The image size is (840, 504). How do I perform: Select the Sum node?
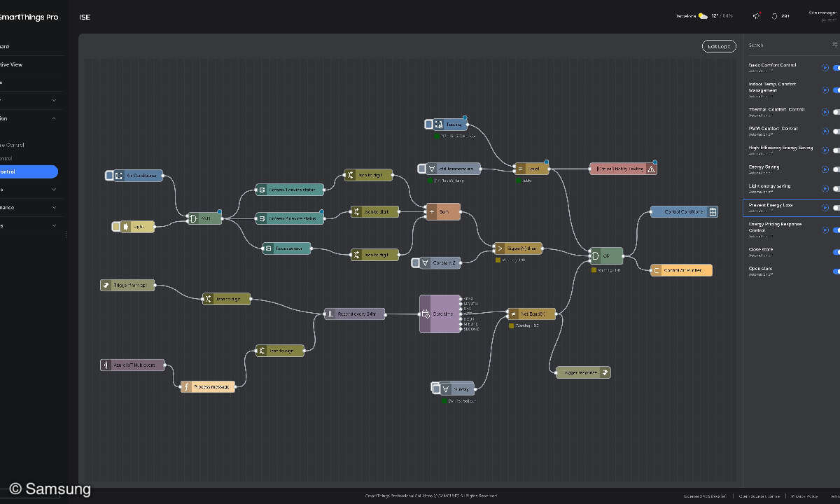[443, 211]
